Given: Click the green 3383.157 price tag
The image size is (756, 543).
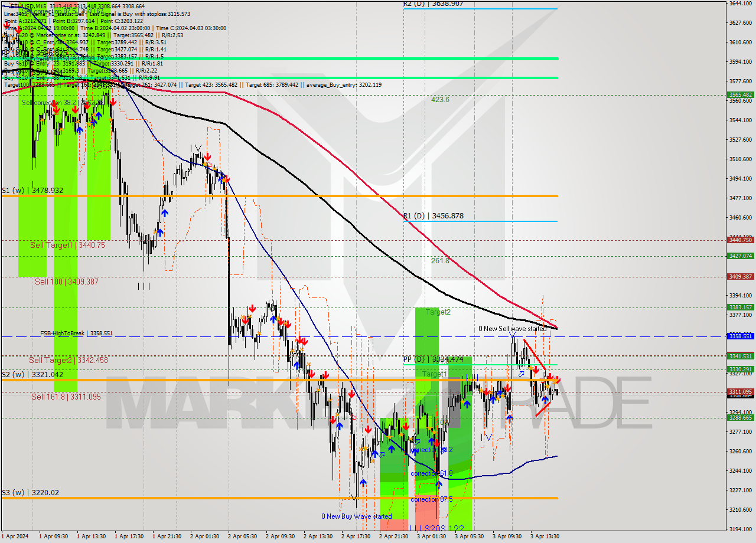Looking at the screenshot, I should coord(740,307).
